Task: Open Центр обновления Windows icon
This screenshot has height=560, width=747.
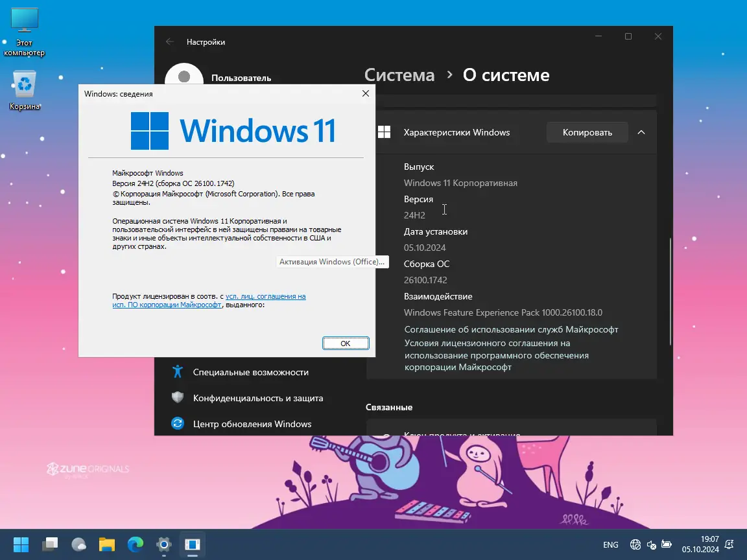Action: [x=177, y=424]
